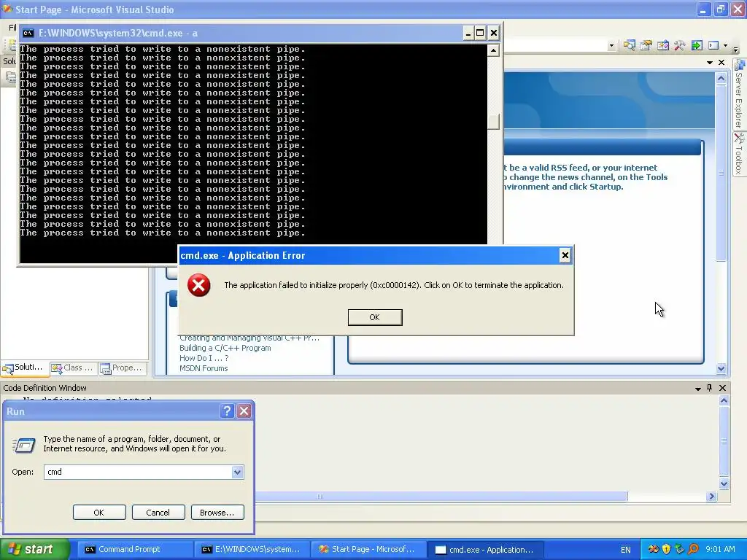747x560 pixels.
Task: Open the Toolbox side tab
Action: point(739,154)
